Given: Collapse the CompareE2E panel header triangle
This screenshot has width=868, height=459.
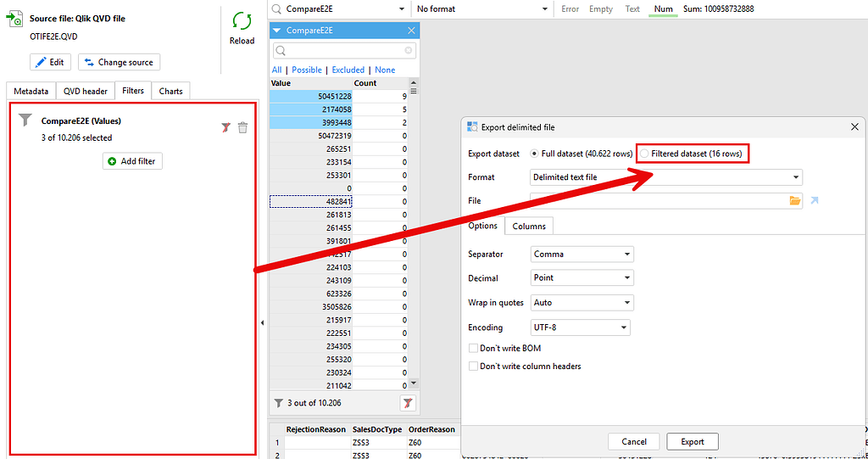Looking at the screenshot, I should [x=278, y=31].
